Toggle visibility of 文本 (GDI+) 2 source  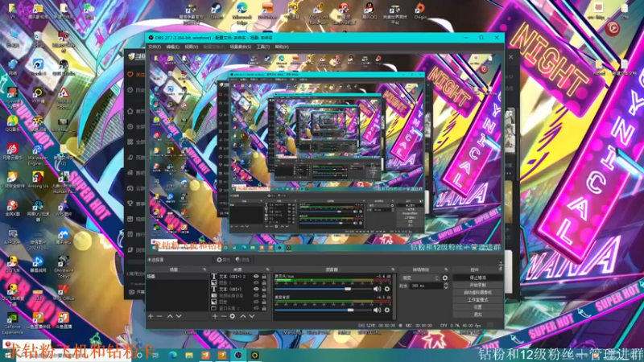coord(256,277)
